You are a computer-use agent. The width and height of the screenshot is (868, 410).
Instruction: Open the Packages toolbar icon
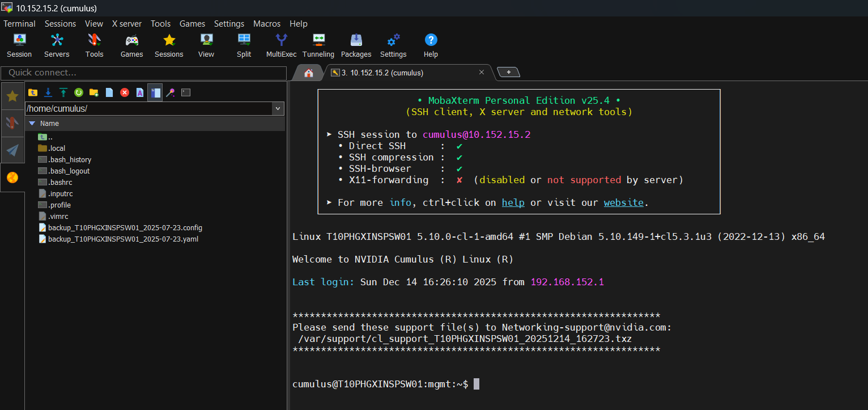[356, 45]
